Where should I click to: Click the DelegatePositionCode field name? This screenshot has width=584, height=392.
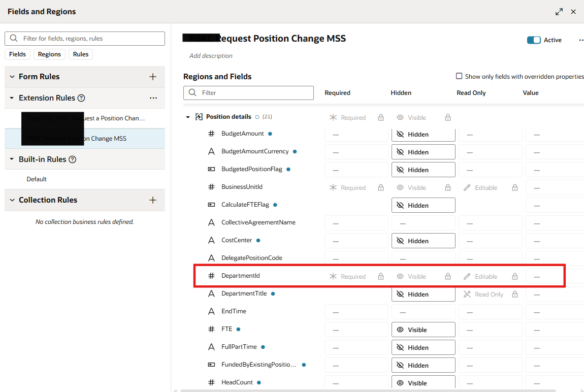coord(252,258)
